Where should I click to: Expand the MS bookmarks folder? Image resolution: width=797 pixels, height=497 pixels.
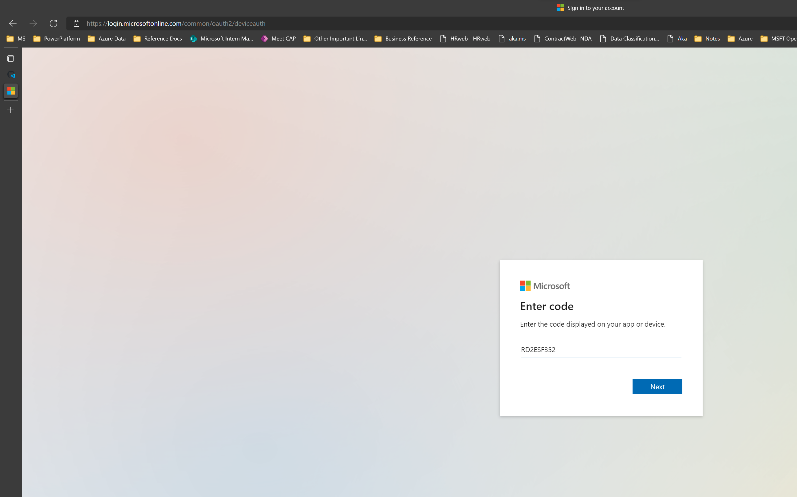coord(16,39)
